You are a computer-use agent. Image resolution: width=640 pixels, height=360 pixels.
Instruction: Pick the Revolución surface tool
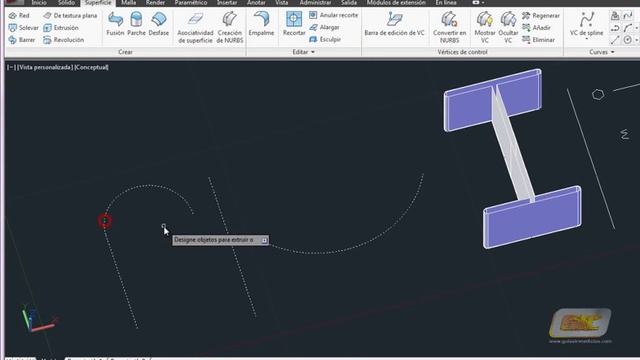(64, 40)
